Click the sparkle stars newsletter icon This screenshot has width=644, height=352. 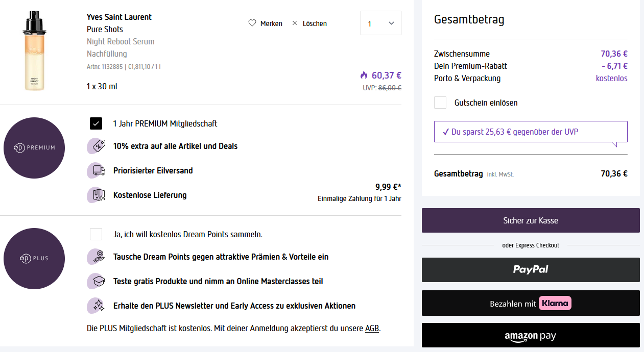click(96, 306)
